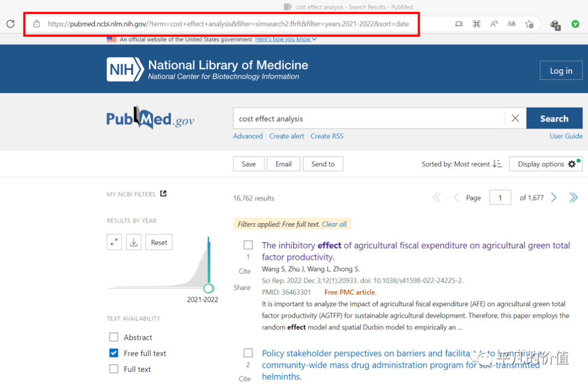
Task: Open article on policy stakeholder perspectives
Action: (401, 364)
